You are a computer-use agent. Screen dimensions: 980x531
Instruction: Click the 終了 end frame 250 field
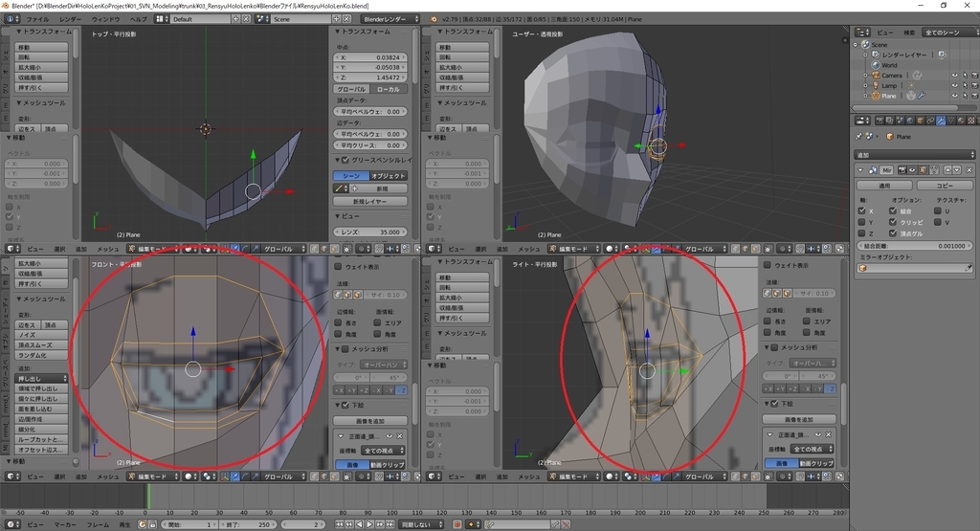248,524
